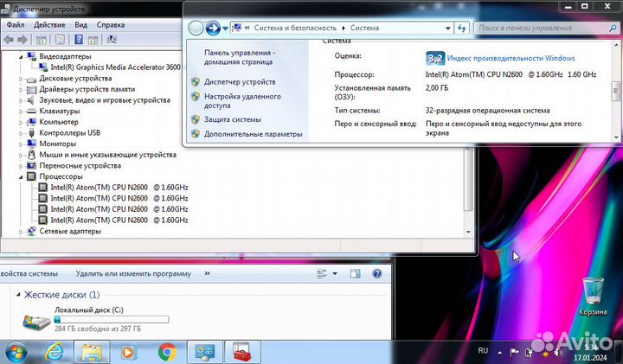Toggle the preview pane icon in Explorer toolbar
Screen dimensions: 623x364
356,273
